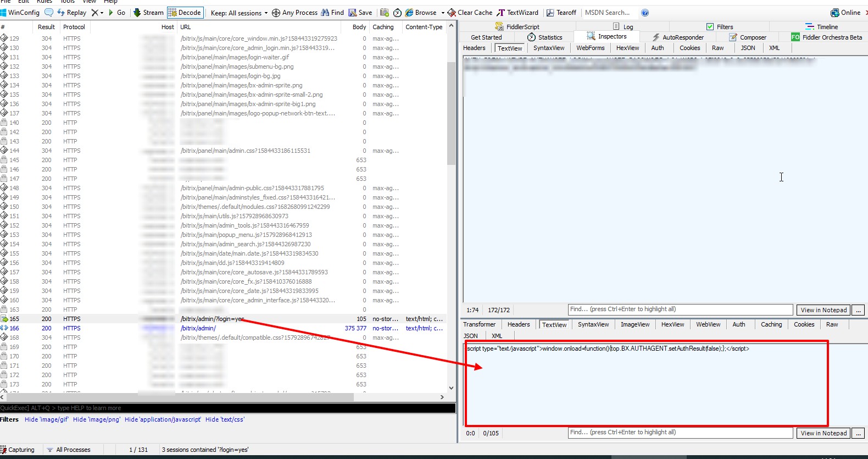Click the session list vertical scrollbar
The height and width of the screenshot is (459, 868).
(452, 207)
